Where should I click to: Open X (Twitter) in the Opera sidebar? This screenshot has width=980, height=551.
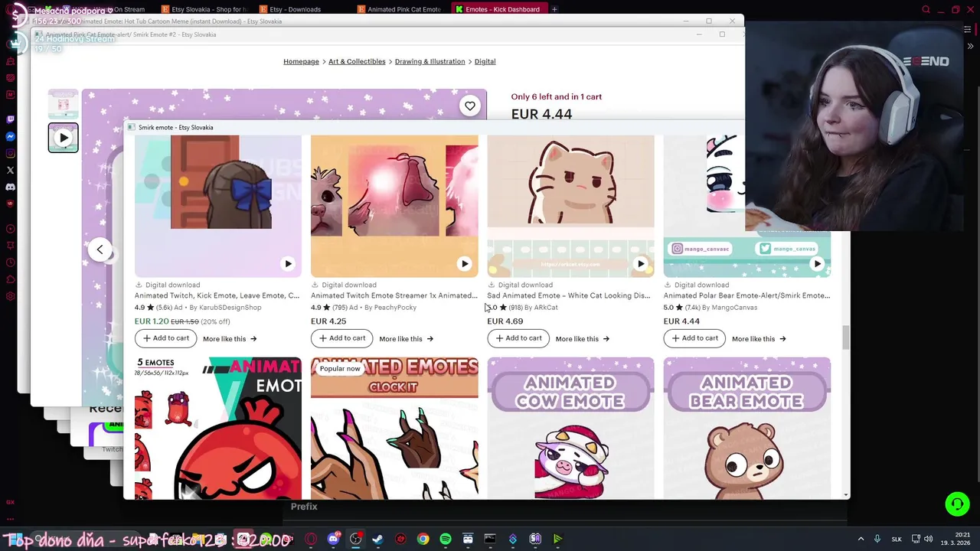coord(10,170)
